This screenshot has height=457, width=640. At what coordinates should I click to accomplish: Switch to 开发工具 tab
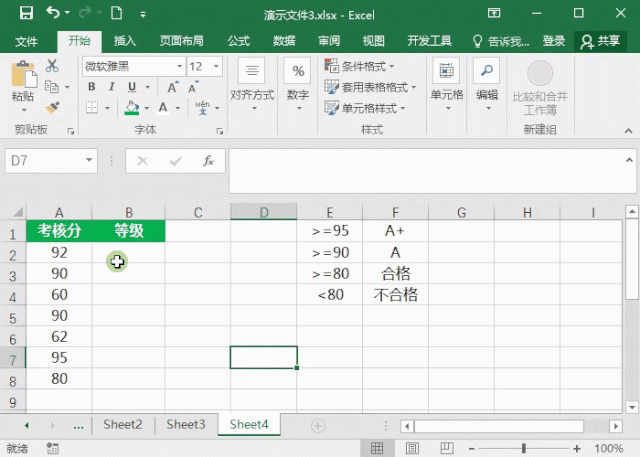(429, 41)
